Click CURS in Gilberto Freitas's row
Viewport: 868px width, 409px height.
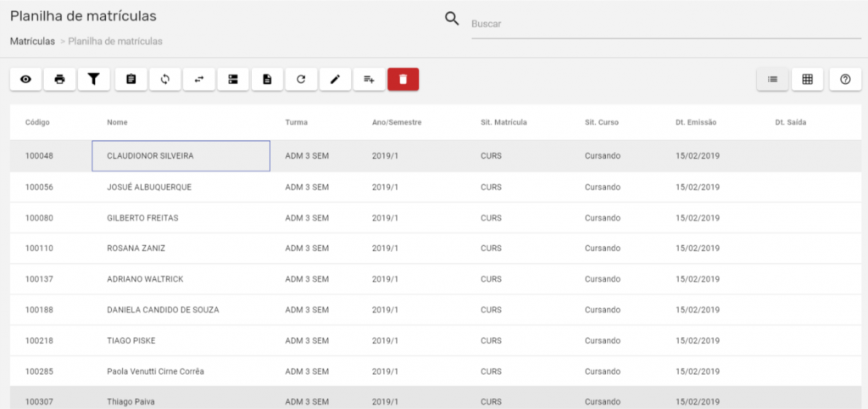491,218
